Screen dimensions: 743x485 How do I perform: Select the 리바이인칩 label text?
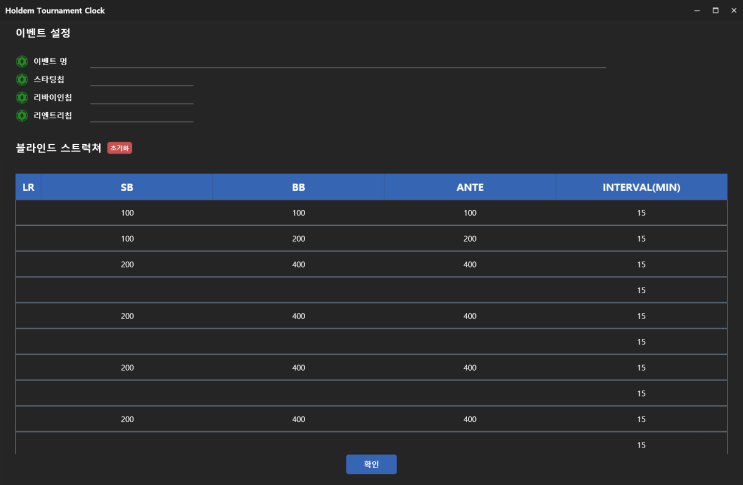(x=53, y=97)
